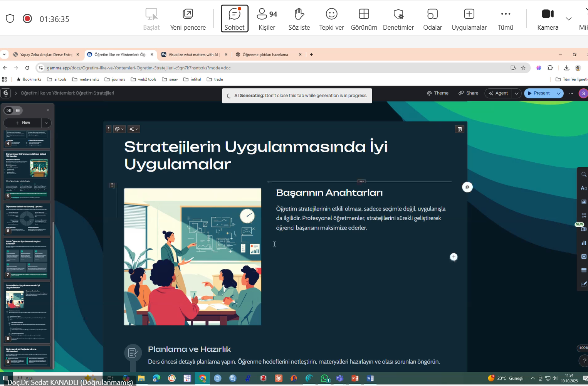This screenshot has width=588, height=386.
Task: Expand the Present button dropdown arrow
Action: coord(558,93)
